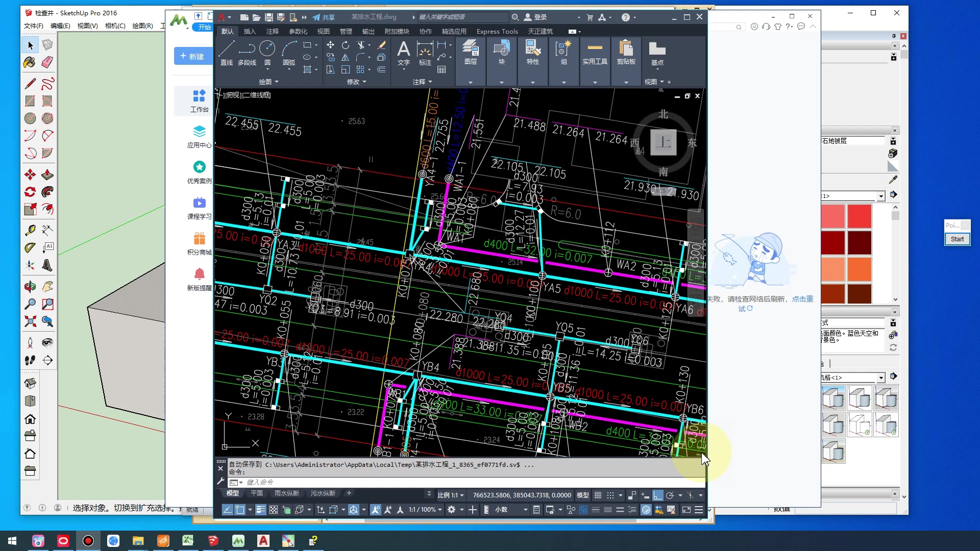Click the 多段线 polyline tool
This screenshot has height=551, width=980.
pos(247,53)
